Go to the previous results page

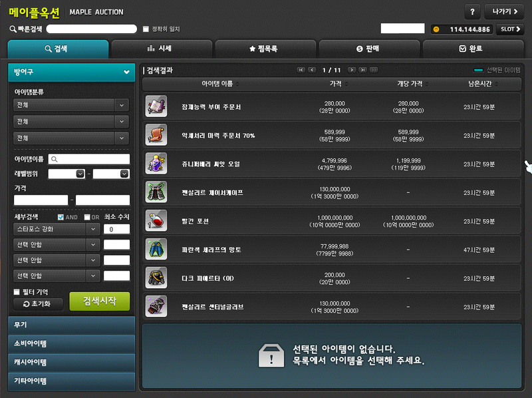point(312,70)
